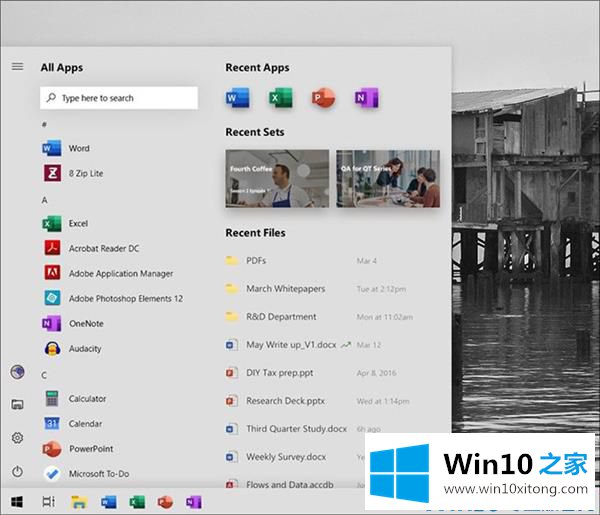Open the Fourth Coffee recent set
Screen dimensions: 600x515
pyautogui.click(x=277, y=179)
